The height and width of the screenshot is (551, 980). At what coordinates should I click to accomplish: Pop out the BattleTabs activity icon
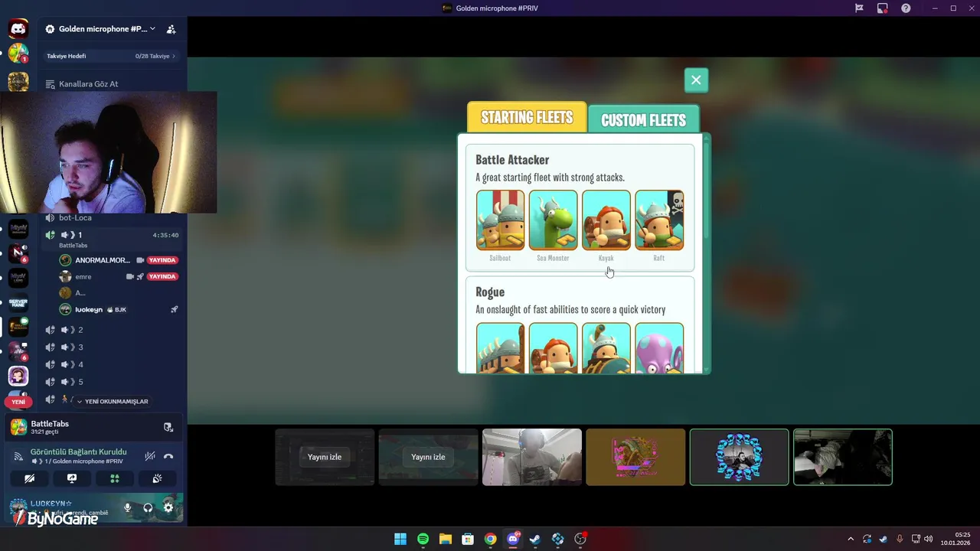(x=168, y=427)
